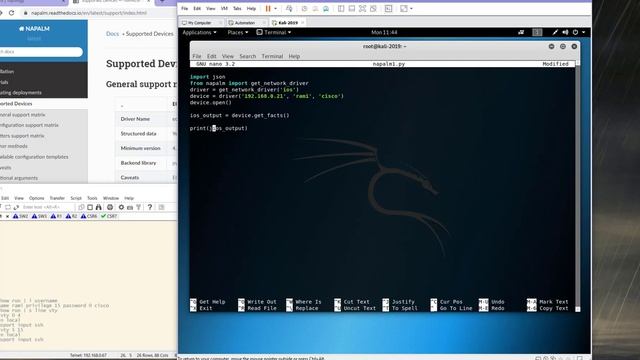This screenshot has width=640, height=360.
Task: Switch to the CSR7 SecureCRT session tab
Action: [109, 216]
